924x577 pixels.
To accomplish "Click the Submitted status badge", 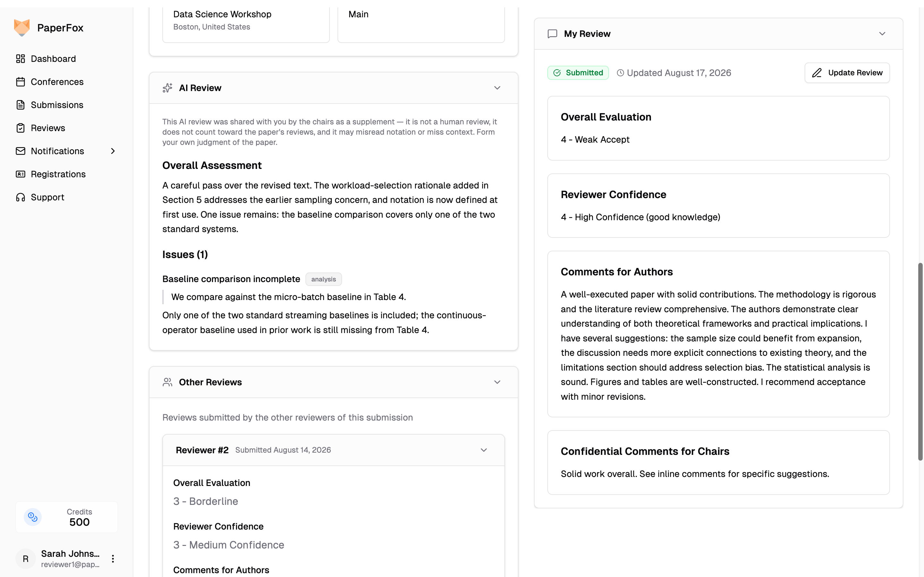I will (x=578, y=72).
